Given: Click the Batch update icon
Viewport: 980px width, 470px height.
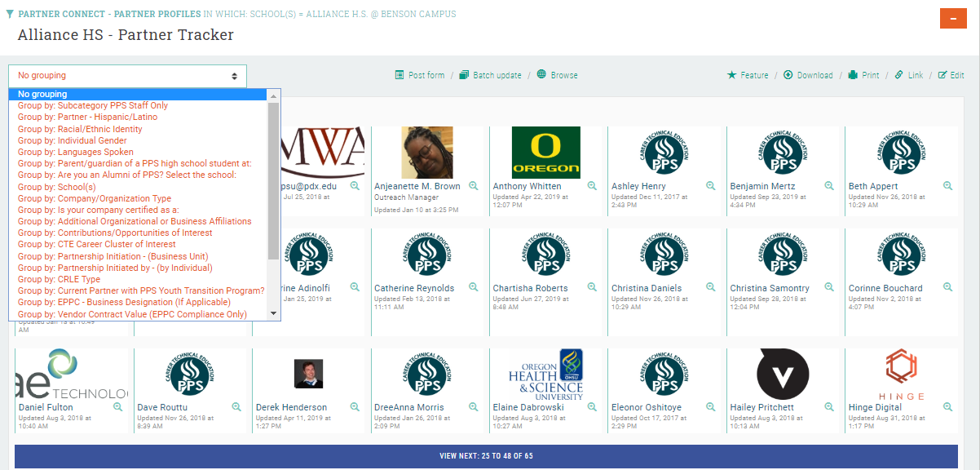Looking at the screenshot, I should (x=464, y=75).
